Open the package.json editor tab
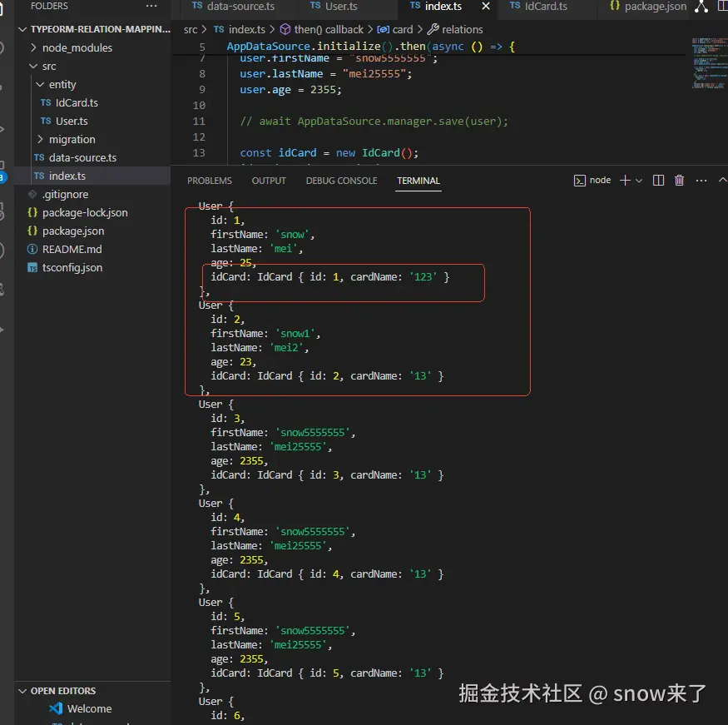 647,7
